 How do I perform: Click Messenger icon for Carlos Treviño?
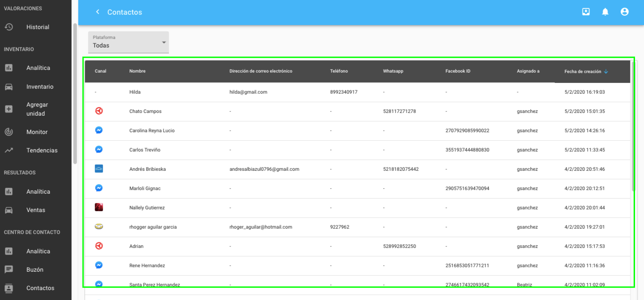point(99,149)
